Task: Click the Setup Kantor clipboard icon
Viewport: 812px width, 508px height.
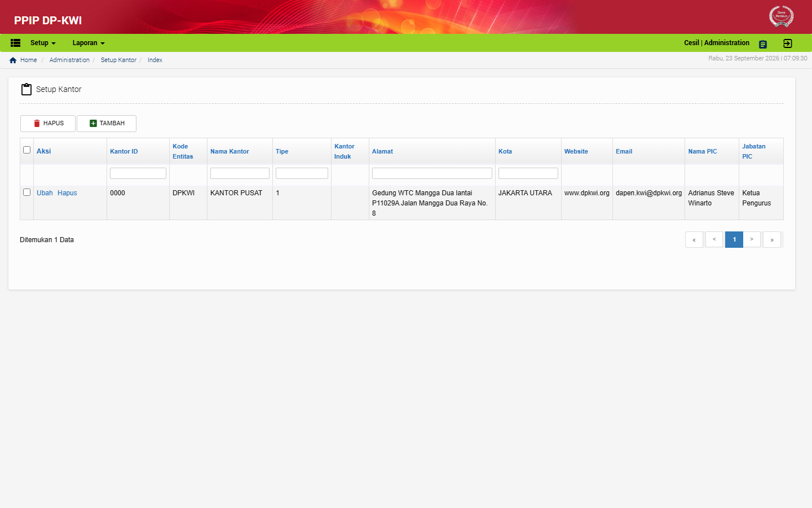Action: 27,89
